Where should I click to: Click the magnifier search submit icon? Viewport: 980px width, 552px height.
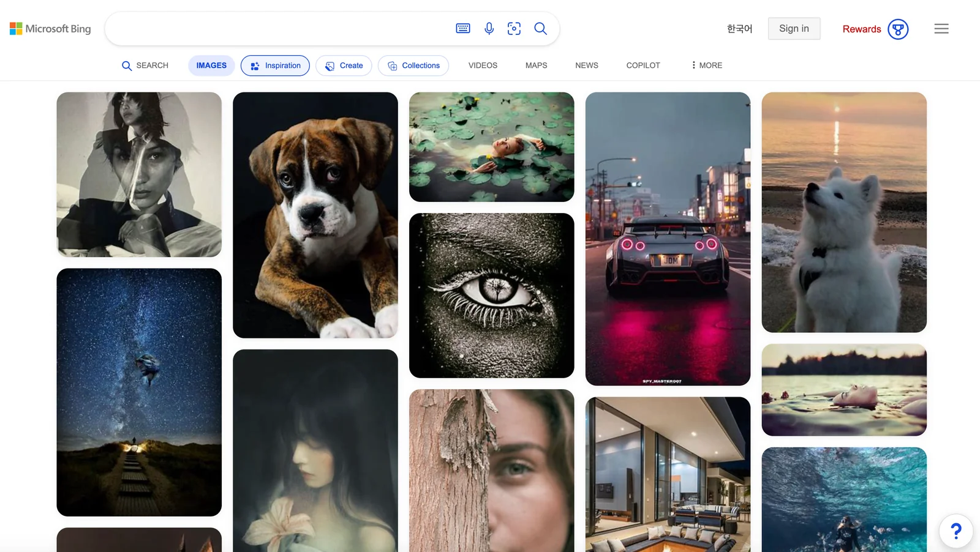[540, 29]
